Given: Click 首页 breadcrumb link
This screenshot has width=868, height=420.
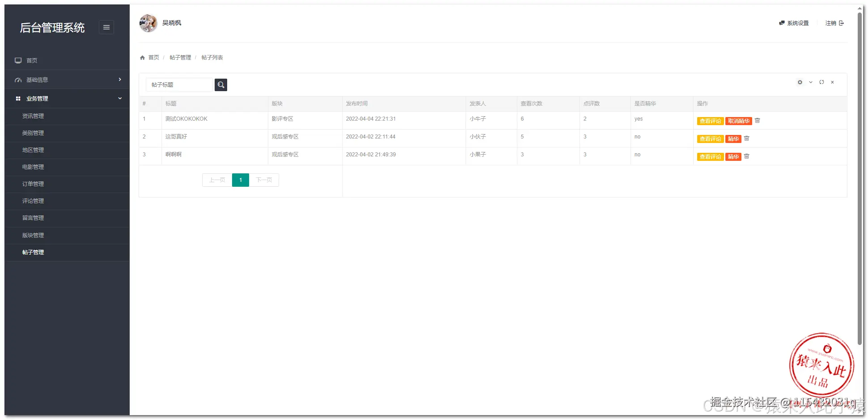Looking at the screenshot, I should coord(154,58).
